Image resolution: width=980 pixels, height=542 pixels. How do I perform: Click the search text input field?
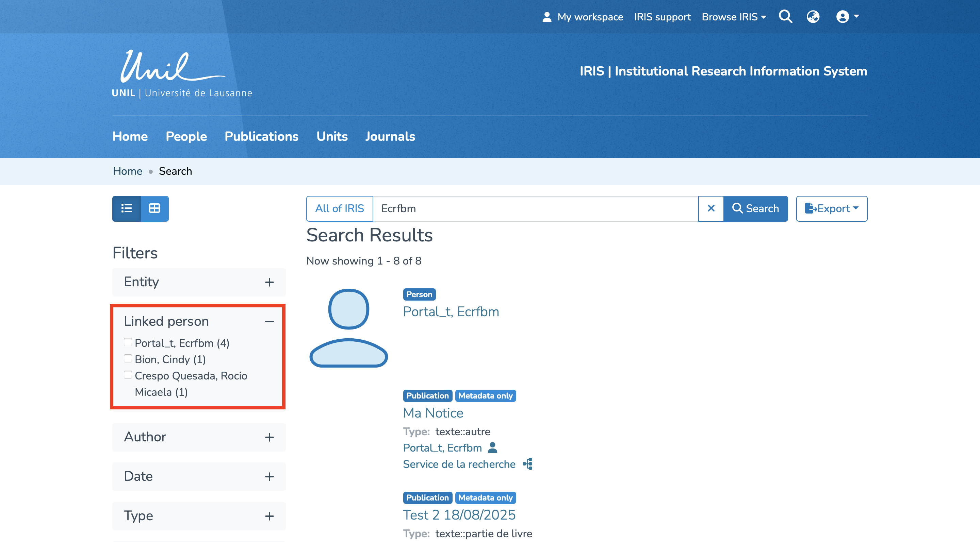535,208
